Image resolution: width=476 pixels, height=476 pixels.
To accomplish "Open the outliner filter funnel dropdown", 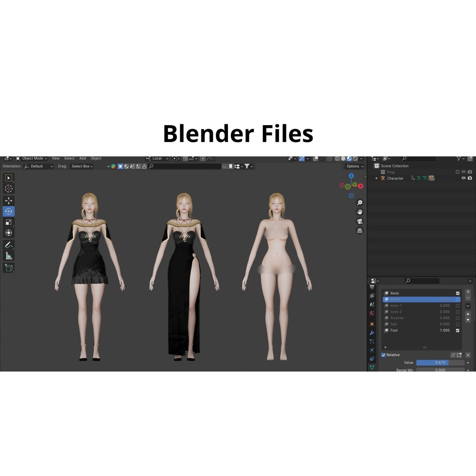I will 460,159.
